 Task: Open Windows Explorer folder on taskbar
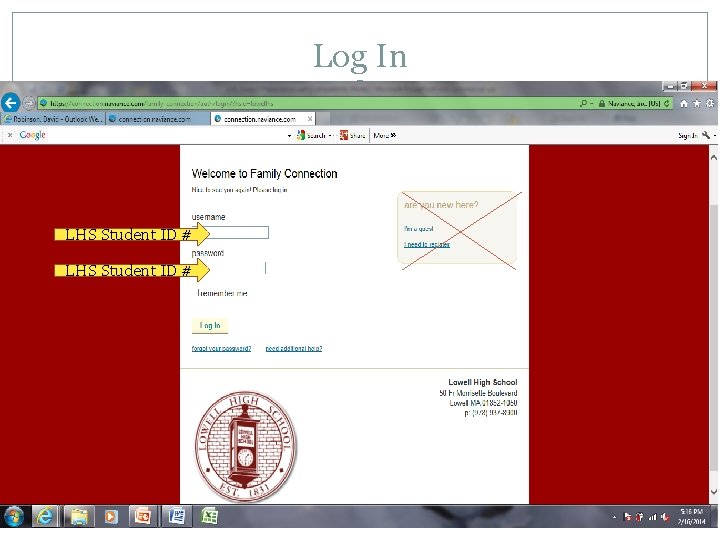coord(79,517)
